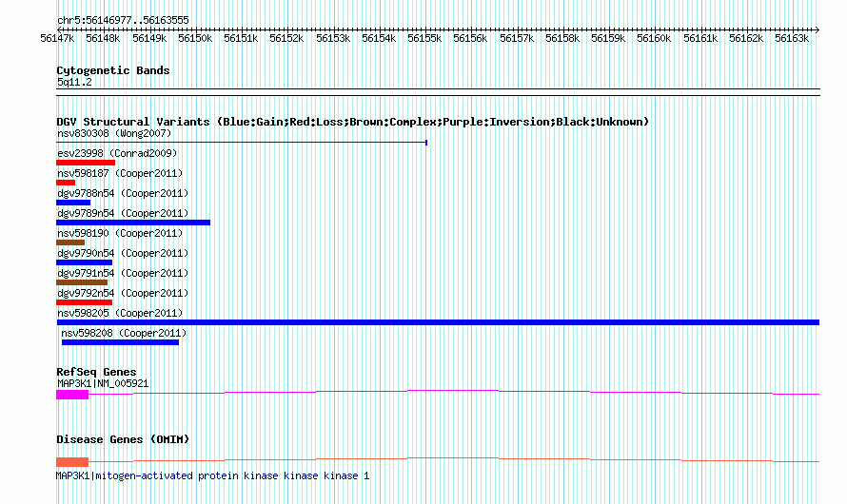This screenshot has height=504, width=847.
Task: Click the thin blue nsv830308 variant line
Action: (242, 143)
